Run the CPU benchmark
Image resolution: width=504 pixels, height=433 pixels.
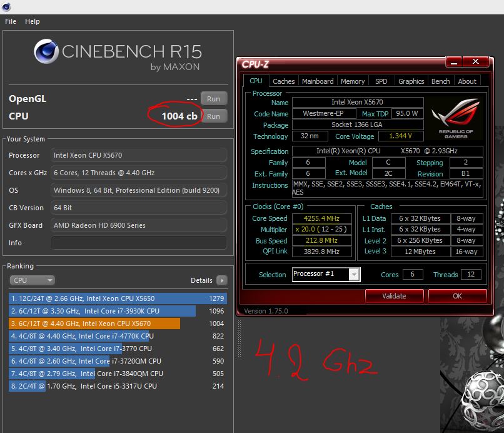point(214,116)
